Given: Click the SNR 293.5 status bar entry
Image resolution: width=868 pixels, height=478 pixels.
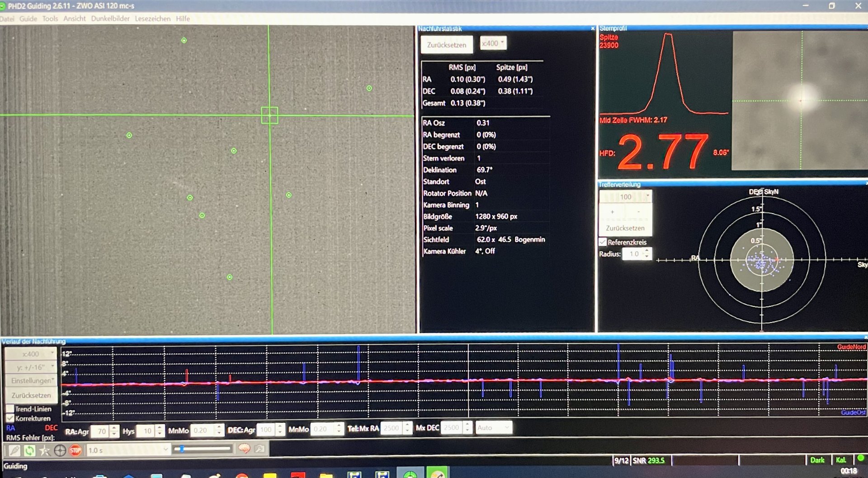Looking at the screenshot, I should pos(649,460).
